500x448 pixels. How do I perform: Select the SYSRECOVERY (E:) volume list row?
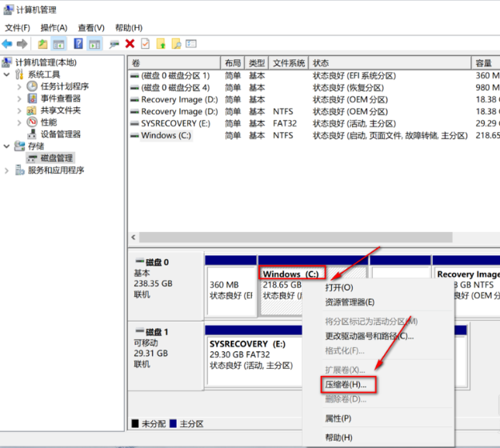point(314,123)
